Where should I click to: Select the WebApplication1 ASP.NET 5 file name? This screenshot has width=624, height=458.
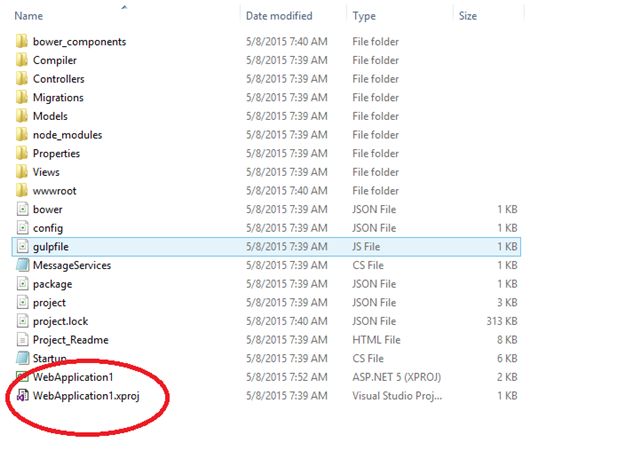coord(73,377)
